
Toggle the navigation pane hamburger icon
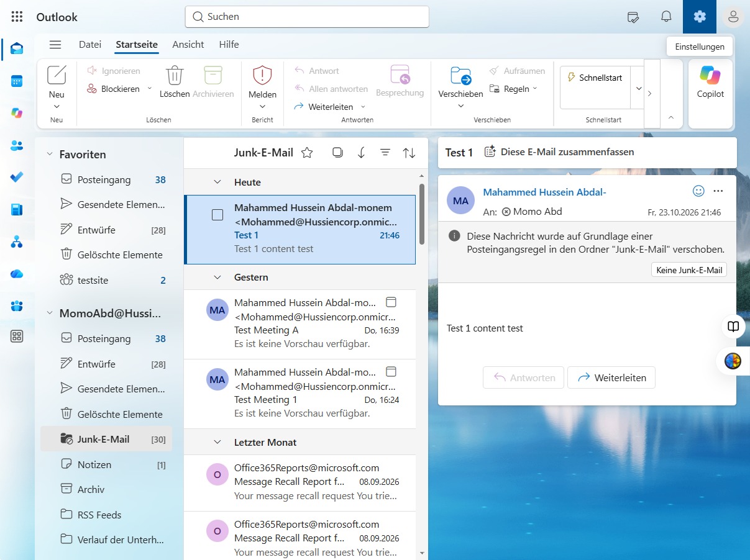pyautogui.click(x=55, y=45)
